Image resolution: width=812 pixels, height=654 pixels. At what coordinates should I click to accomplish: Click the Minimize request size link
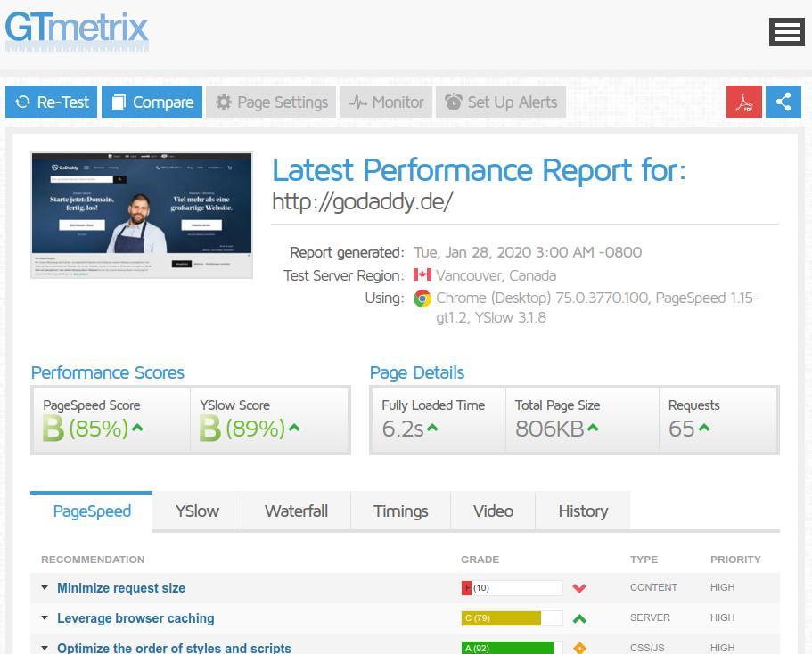121,588
